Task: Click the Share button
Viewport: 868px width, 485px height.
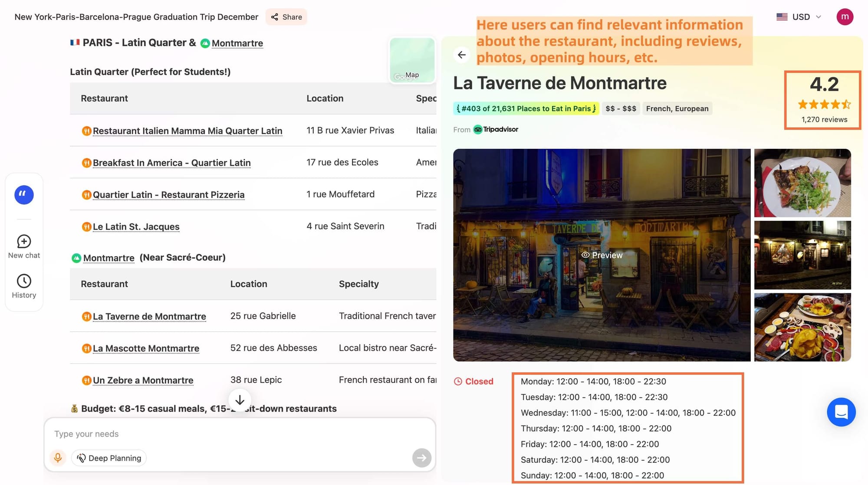Action: pos(286,17)
